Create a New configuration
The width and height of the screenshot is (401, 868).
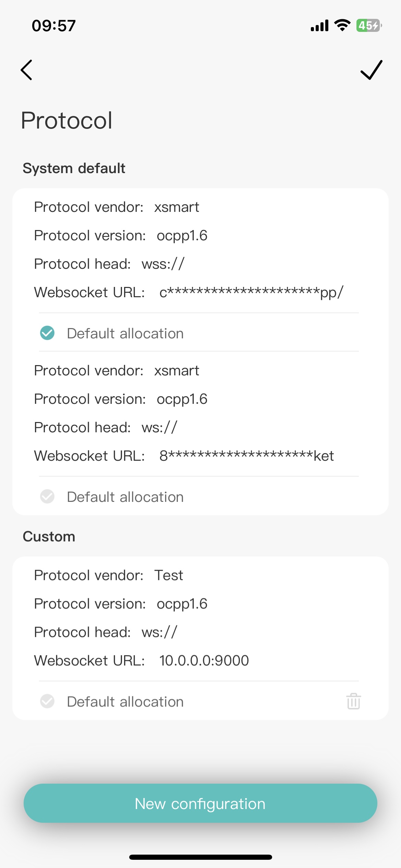coord(200,803)
